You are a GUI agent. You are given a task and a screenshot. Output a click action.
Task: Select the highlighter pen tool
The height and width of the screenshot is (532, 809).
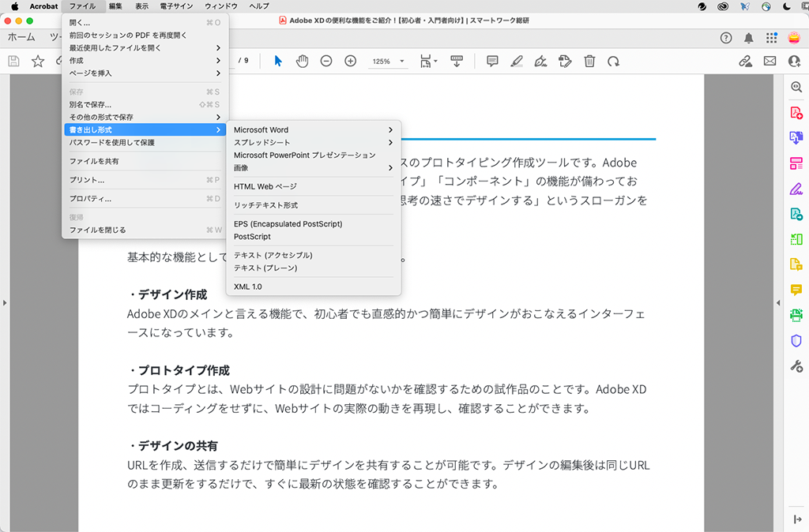(517, 62)
